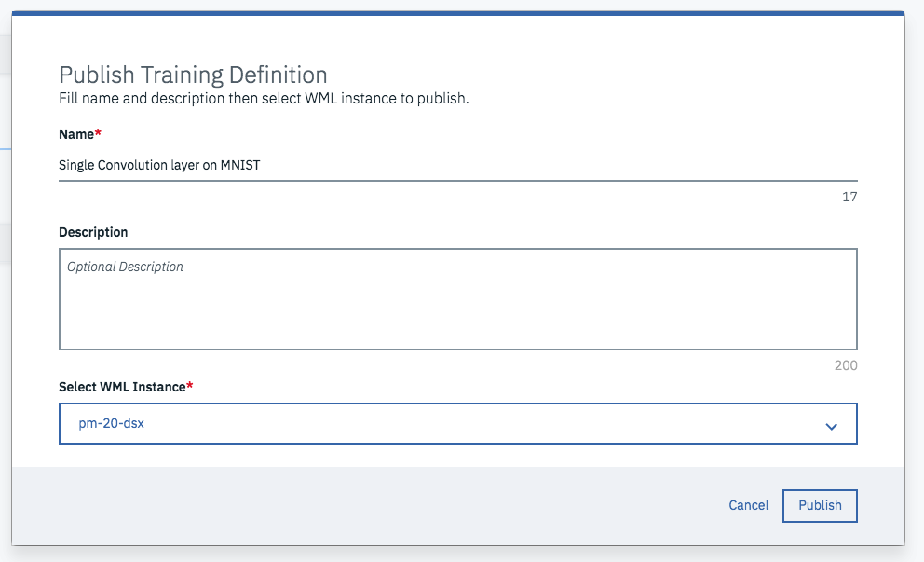Expand the WML instance chevron arrow
Viewport: 924px width, 562px height.
pyautogui.click(x=832, y=426)
